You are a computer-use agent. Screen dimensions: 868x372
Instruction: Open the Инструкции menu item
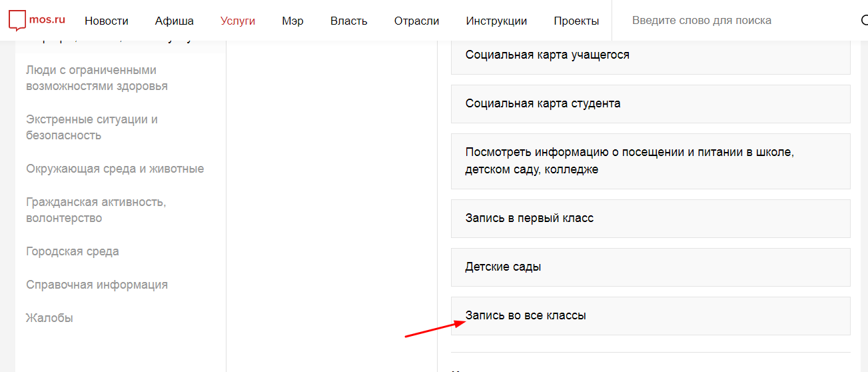point(496,21)
